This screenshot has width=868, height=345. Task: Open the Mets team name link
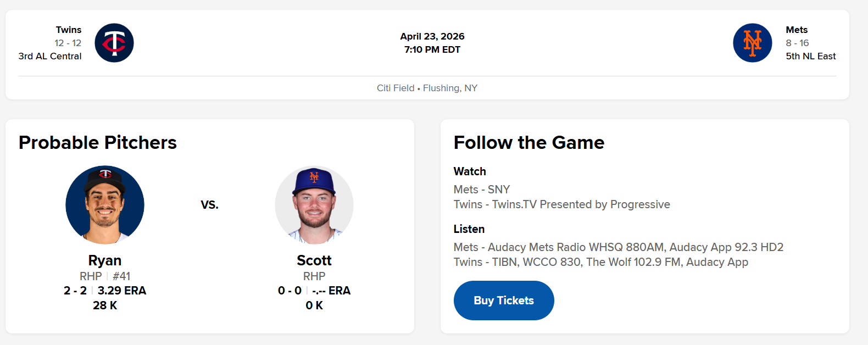[x=797, y=30]
